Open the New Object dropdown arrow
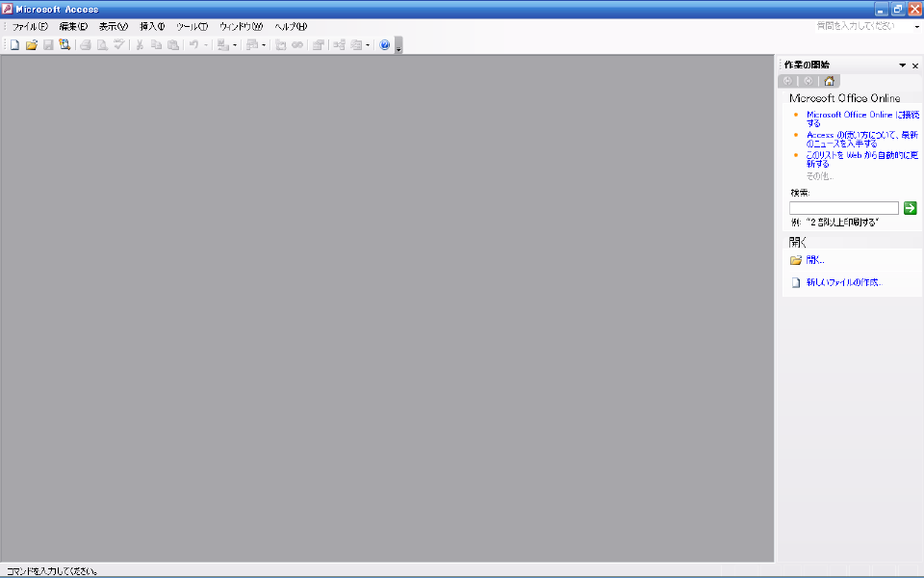The height and width of the screenshot is (578, 924). 367,45
